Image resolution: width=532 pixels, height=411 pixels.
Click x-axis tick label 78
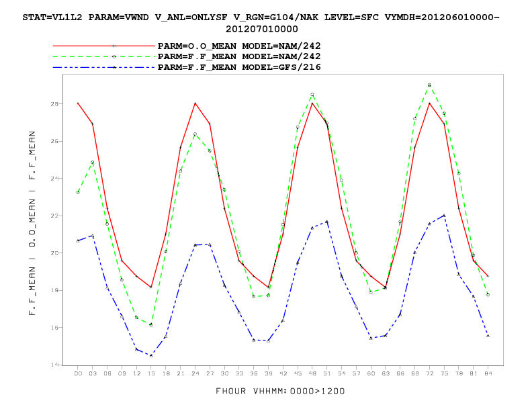click(459, 373)
